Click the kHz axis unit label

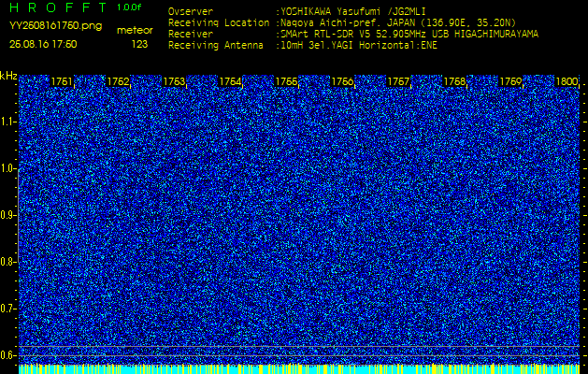pyautogui.click(x=8, y=76)
